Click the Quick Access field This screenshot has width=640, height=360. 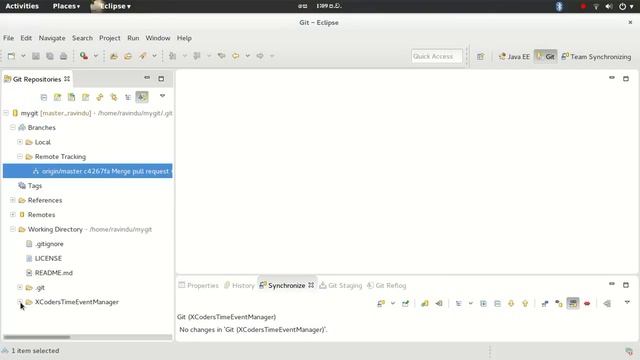tap(436, 56)
